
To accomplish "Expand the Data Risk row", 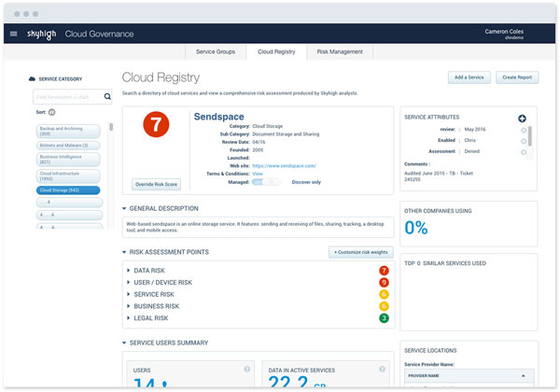I will coord(128,271).
